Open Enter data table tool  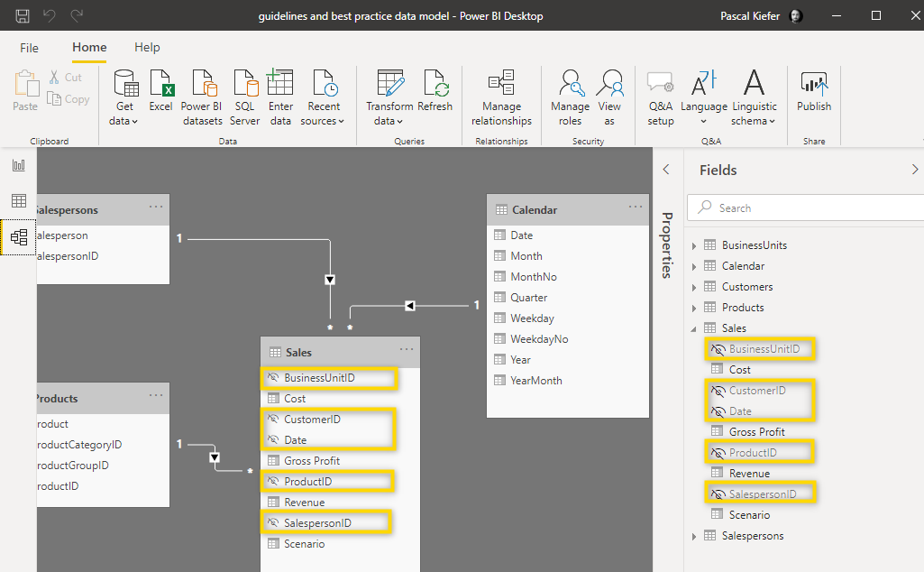pos(280,97)
